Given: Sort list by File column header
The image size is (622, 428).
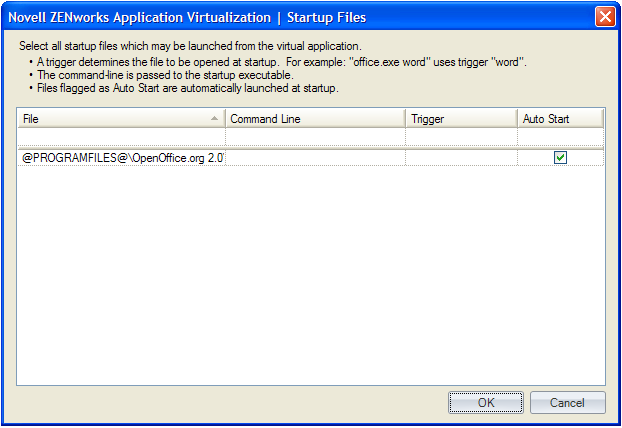Looking at the screenshot, I should point(110,119).
